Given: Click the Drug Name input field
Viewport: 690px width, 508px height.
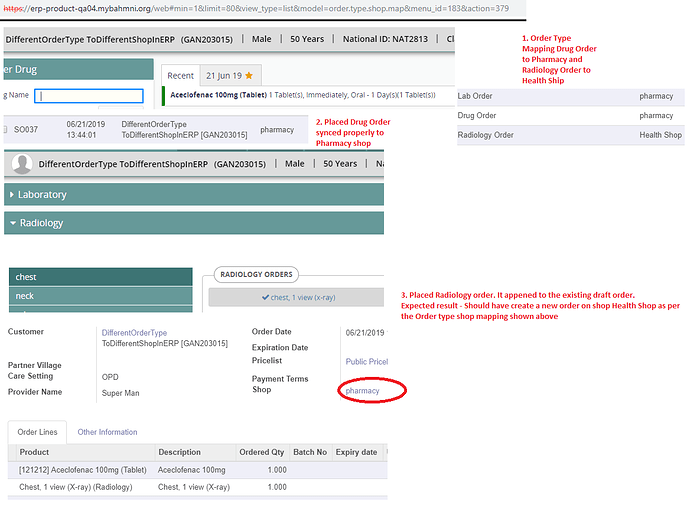Looking at the screenshot, I should click(x=88, y=96).
